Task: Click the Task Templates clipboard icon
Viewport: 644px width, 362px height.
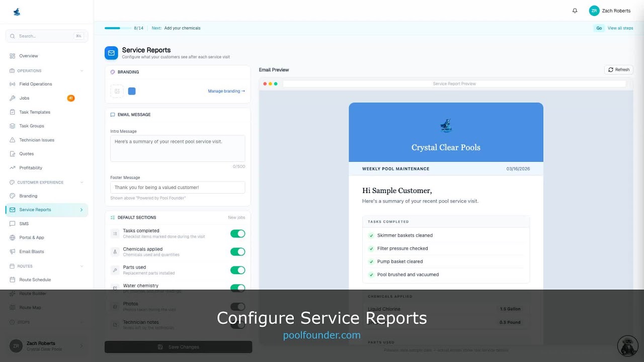Action: coord(13,112)
